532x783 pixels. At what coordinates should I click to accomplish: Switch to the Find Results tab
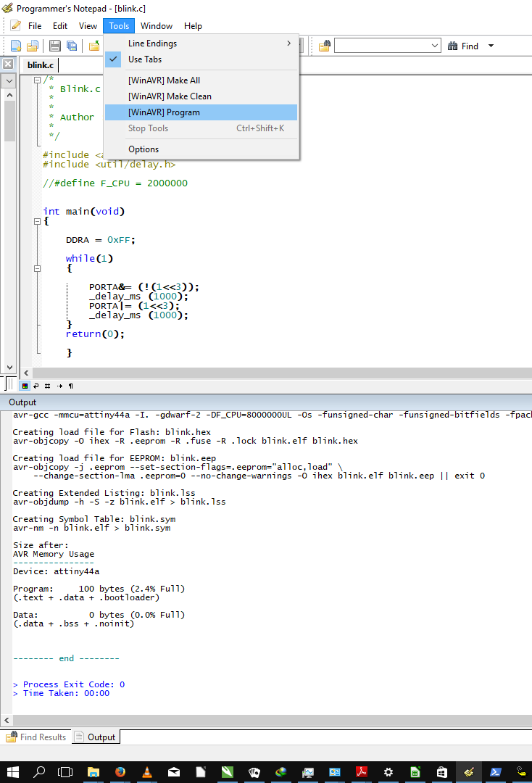pyautogui.click(x=36, y=737)
